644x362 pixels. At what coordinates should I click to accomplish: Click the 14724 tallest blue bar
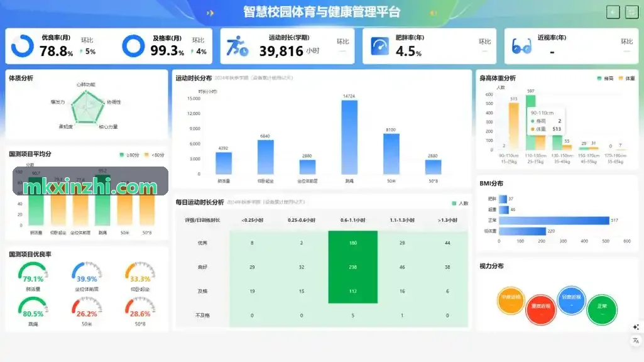(x=349, y=137)
